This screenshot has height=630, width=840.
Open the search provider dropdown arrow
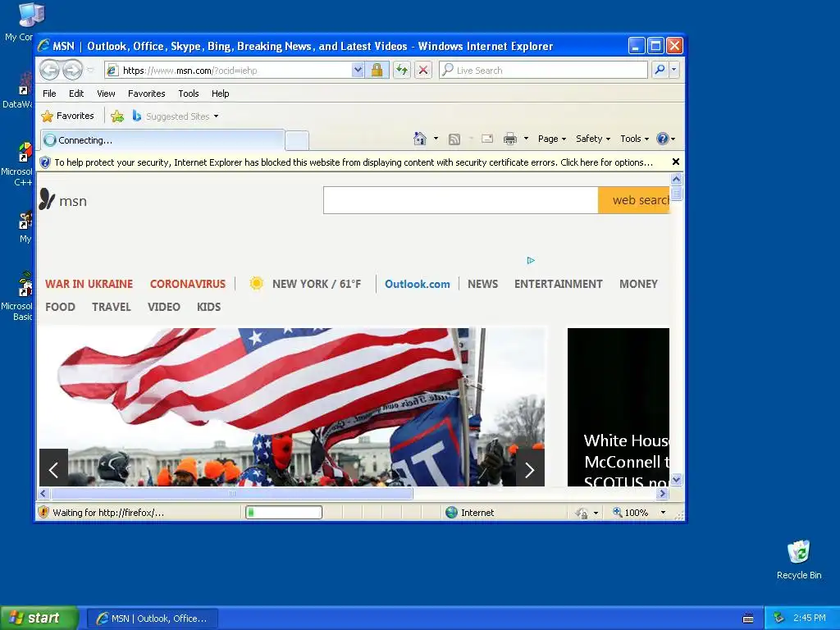674,71
